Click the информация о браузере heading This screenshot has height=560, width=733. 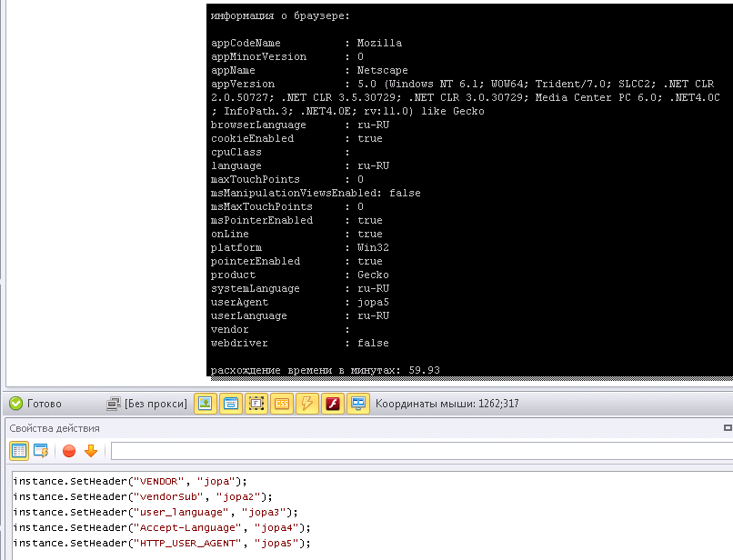[280, 15]
